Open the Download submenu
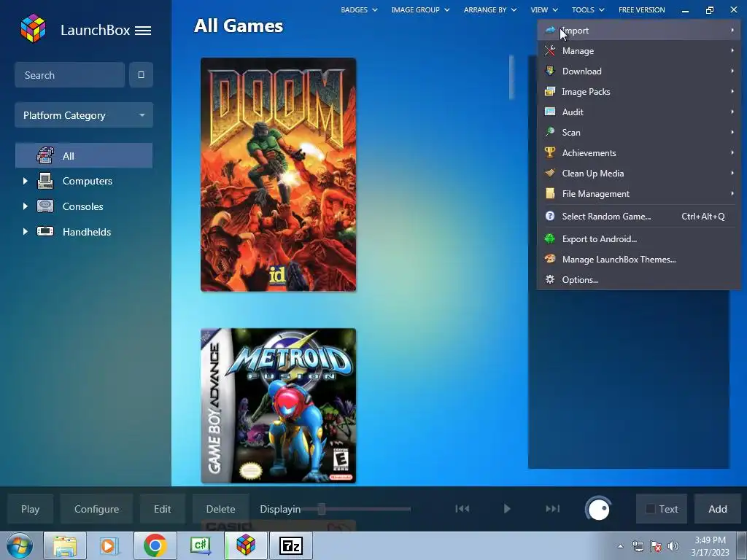The image size is (747, 560). 639,71
